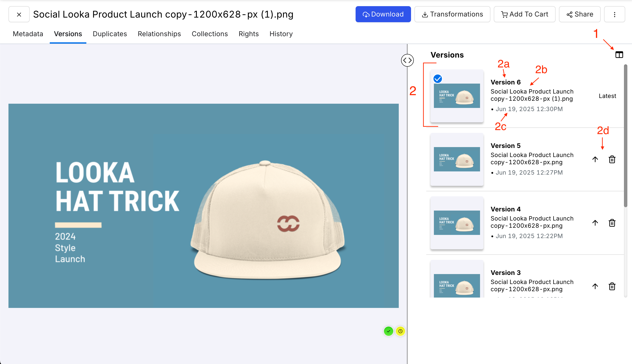632x364 pixels.
Task: Switch to the Metadata tab
Action: 28,34
